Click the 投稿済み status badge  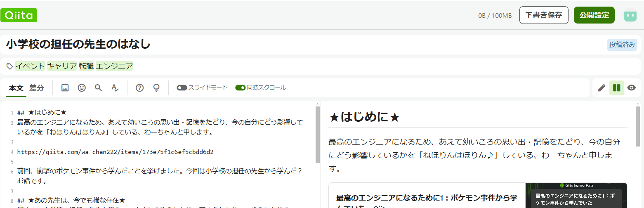click(622, 45)
